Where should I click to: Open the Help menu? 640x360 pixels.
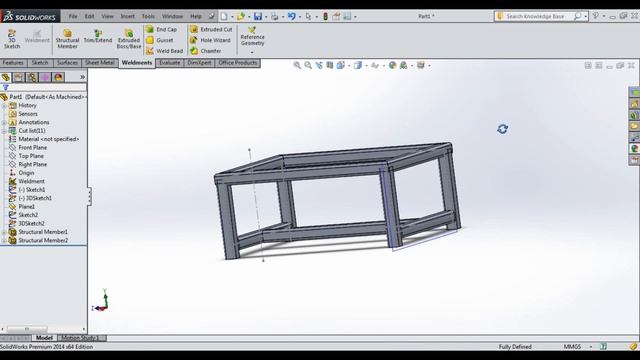pos(196,16)
